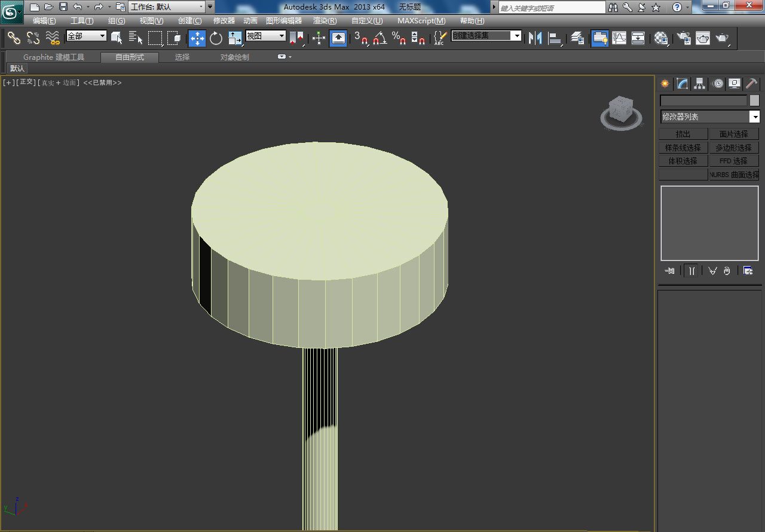Save the scene with the floppy disk icon
This screenshot has height=532, width=765.
click(x=63, y=7)
